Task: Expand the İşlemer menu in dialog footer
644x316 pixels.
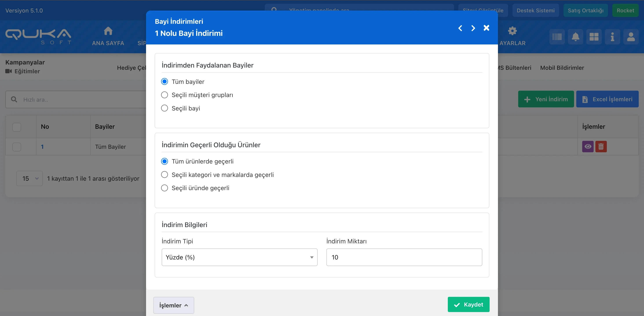Action: click(174, 305)
